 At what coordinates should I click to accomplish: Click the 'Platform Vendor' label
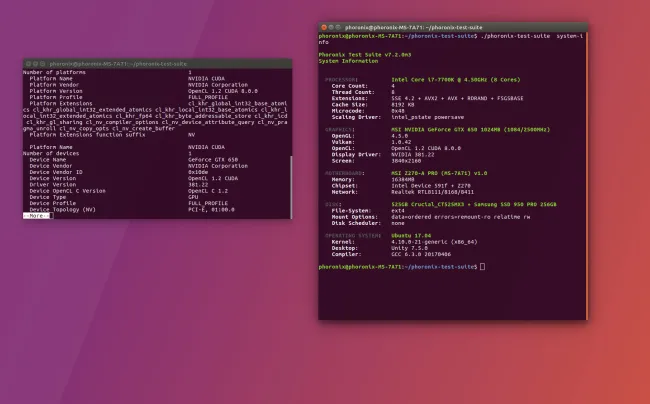[x=54, y=85]
